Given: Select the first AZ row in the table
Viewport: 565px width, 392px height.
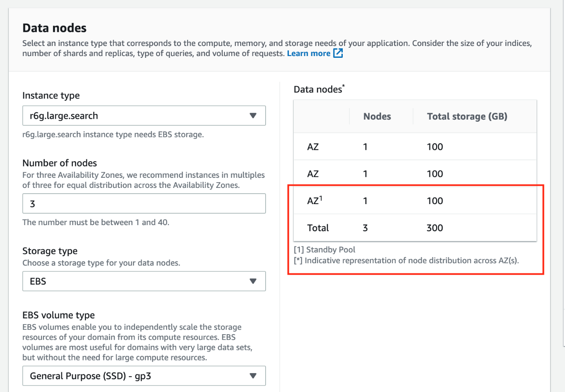Looking at the screenshot, I should click(x=313, y=147).
